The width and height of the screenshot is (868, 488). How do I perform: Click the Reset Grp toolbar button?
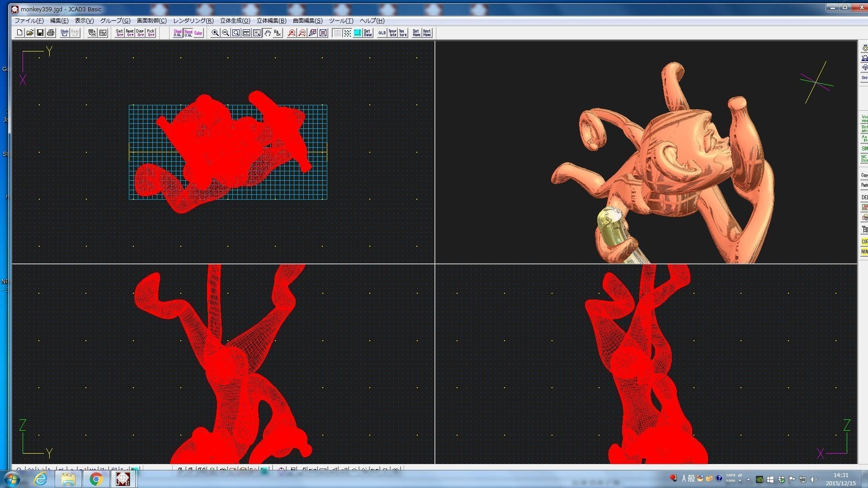130,33
